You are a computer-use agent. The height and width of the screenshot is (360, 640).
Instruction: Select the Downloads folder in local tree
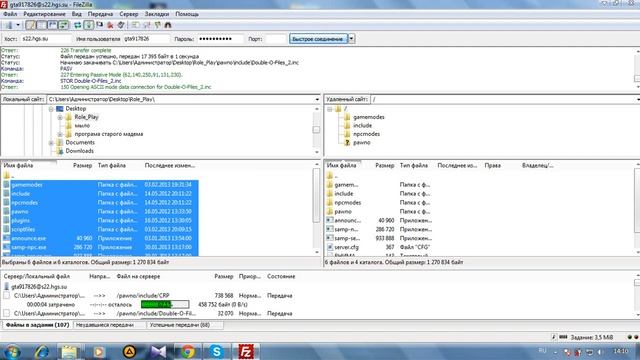click(80, 151)
